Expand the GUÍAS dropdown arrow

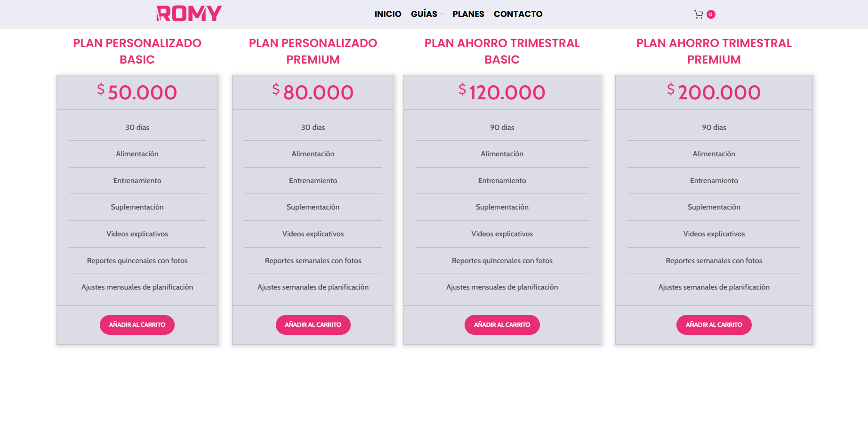[441, 14]
